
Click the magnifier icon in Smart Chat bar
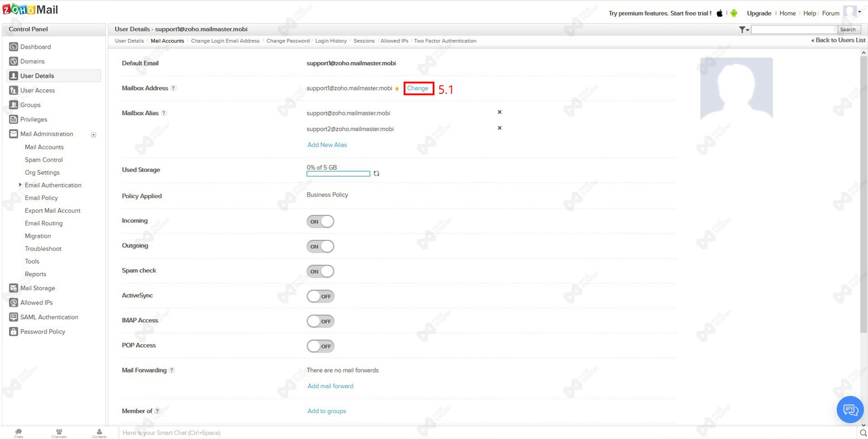coord(863,433)
